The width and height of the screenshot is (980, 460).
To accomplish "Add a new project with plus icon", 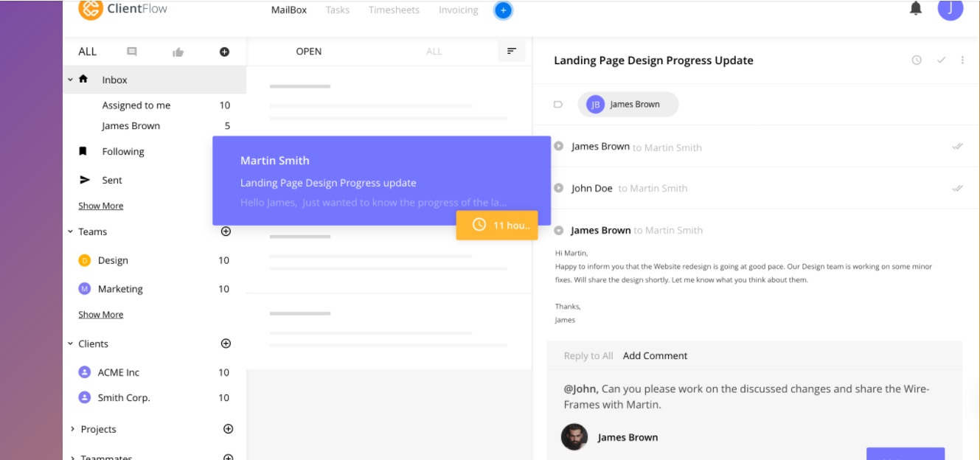I will click(228, 429).
